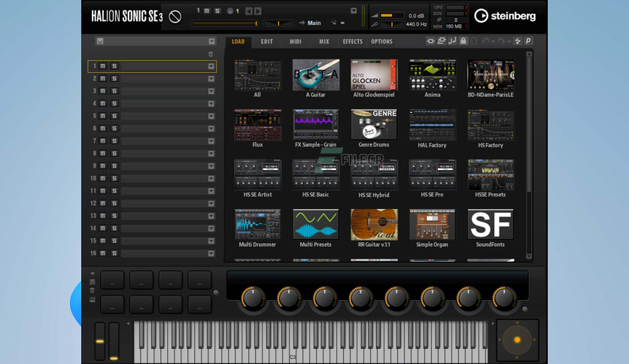629x364 pixels.
Task: Click the pad preset icon above pad trash
Action: tap(93, 282)
